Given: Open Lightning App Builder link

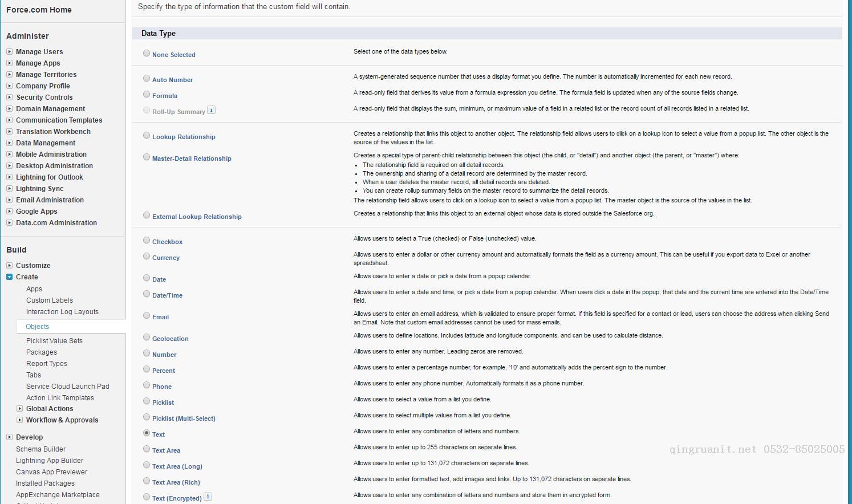Looking at the screenshot, I should point(50,461).
